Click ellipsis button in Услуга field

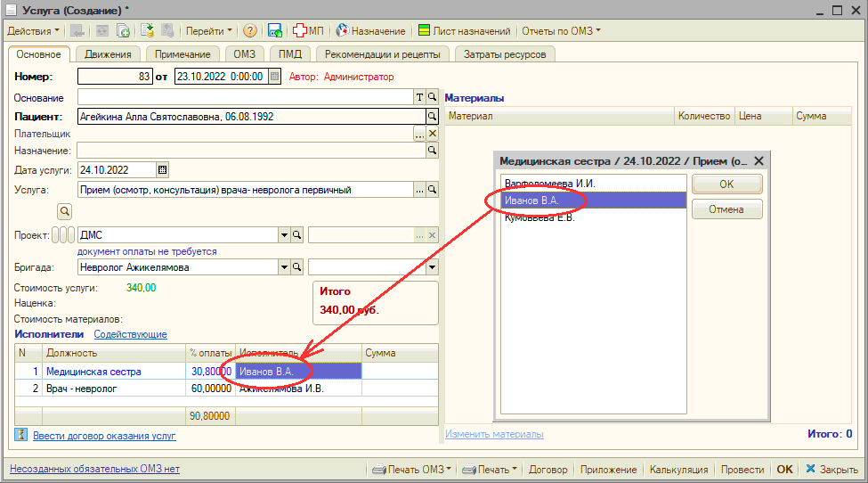[x=419, y=190]
